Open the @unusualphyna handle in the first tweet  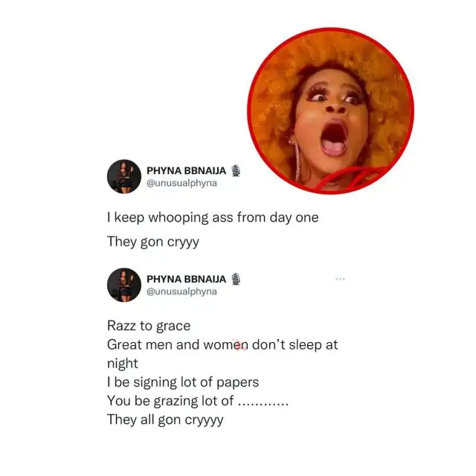tap(181, 184)
